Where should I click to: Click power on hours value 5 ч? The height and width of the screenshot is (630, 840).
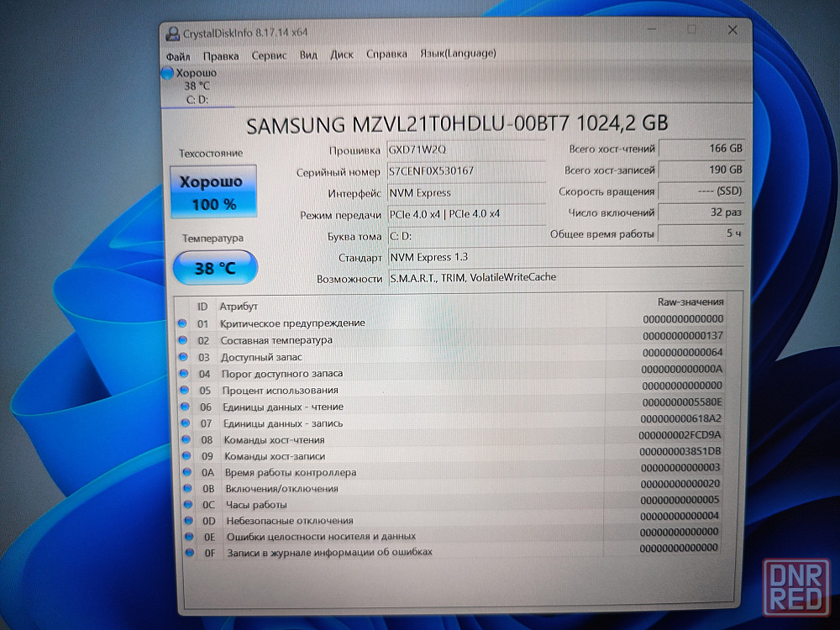coord(701,233)
